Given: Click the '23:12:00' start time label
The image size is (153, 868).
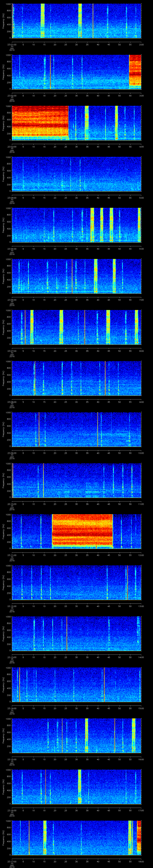Looking at the screenshot, I should click(12, 606).
